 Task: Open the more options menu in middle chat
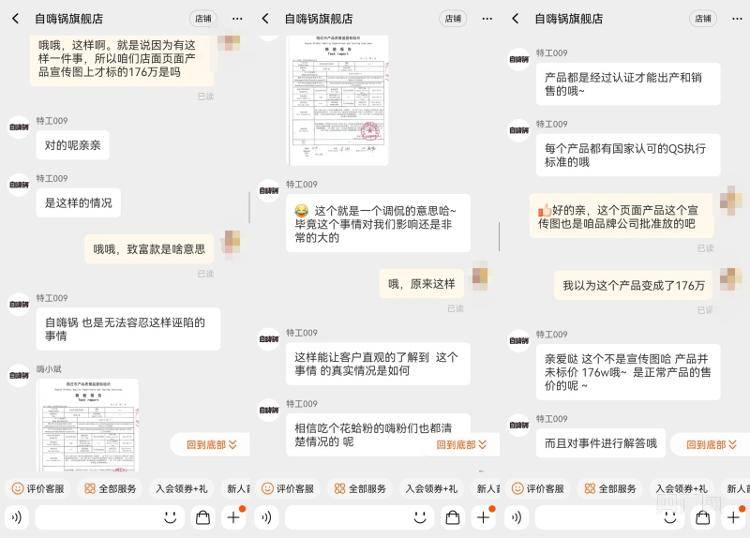tap(487, 19)
